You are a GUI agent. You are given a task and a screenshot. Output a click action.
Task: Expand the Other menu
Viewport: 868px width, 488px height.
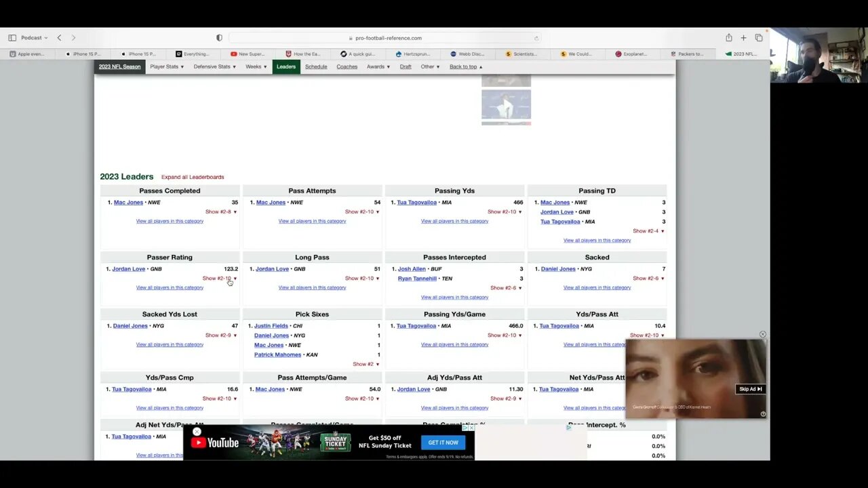[x=430, y=66]
